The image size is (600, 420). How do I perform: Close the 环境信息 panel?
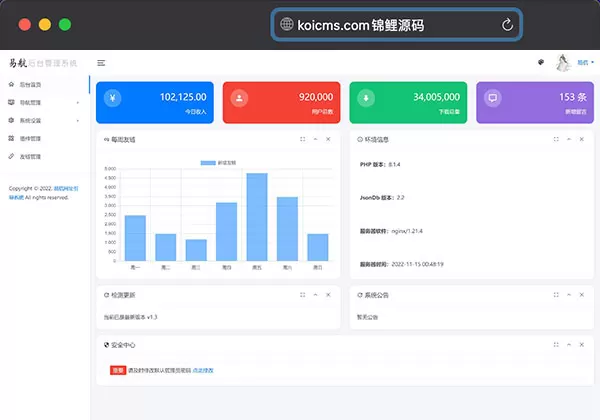click(581, 139)
